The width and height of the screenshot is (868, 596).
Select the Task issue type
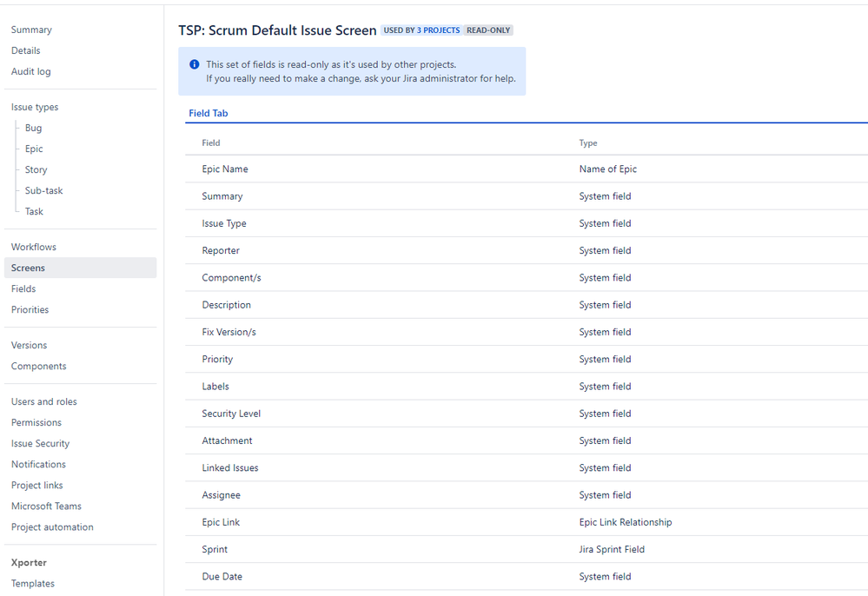[34, 211]
